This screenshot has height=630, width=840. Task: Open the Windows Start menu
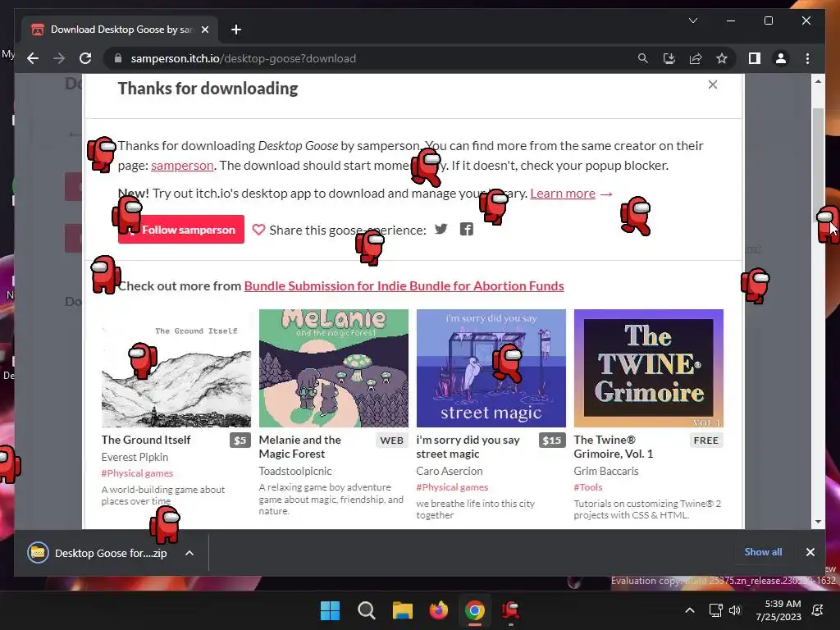(x=330, y=610)
